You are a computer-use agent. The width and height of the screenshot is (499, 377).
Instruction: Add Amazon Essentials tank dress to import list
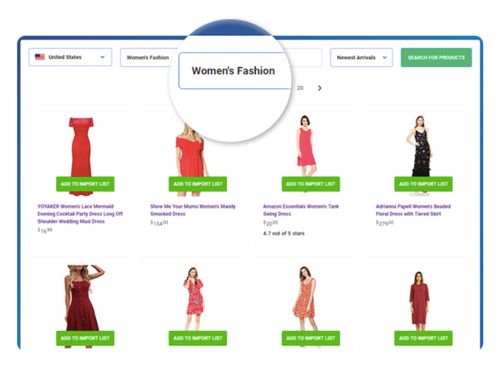[x=311, y=184]
